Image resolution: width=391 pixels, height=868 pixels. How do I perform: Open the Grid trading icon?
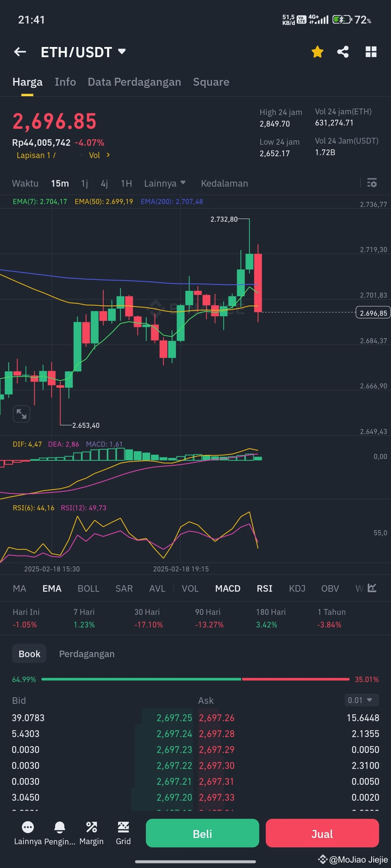click(123, 833)
